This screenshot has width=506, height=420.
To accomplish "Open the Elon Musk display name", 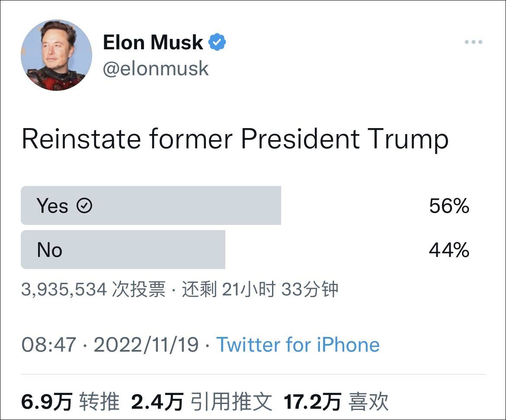I will pos(153,42).
